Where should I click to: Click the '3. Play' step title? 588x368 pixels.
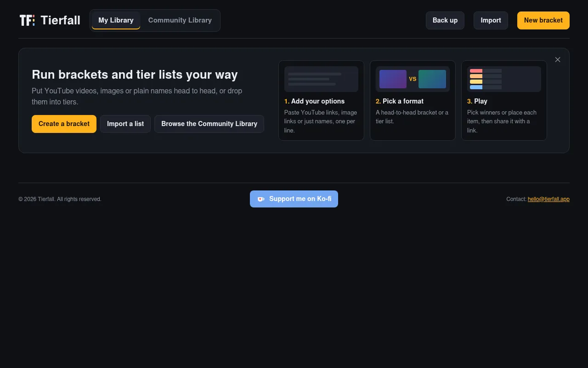click(x=477, y=101)
